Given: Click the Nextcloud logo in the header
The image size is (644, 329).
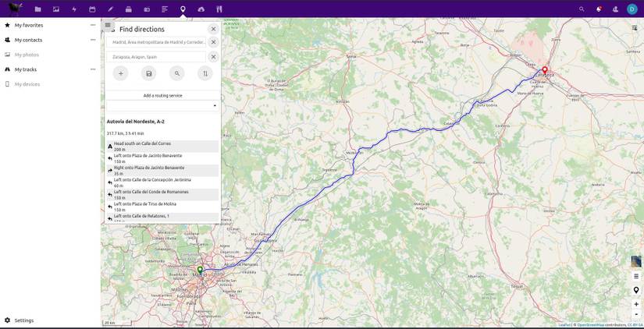Looking at the screenshot, I should pyautogui.click(x=16, y=9).
